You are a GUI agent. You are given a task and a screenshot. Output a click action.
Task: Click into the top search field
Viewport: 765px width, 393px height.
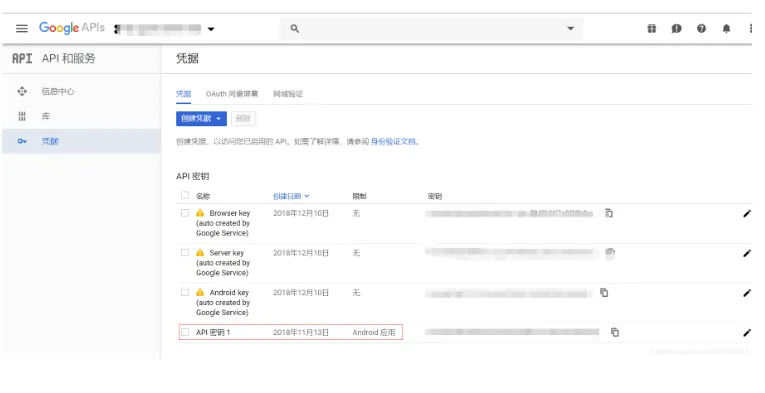coord(431,28)
